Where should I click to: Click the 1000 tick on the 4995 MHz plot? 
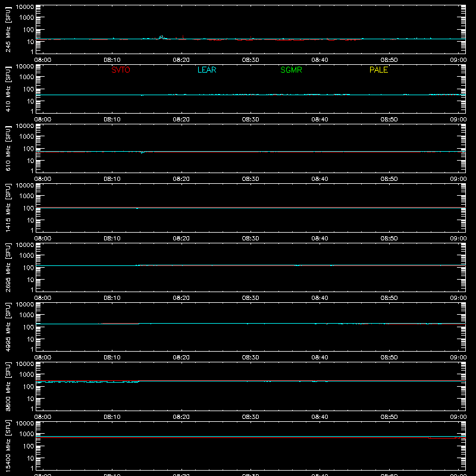[x=27, y=315]
